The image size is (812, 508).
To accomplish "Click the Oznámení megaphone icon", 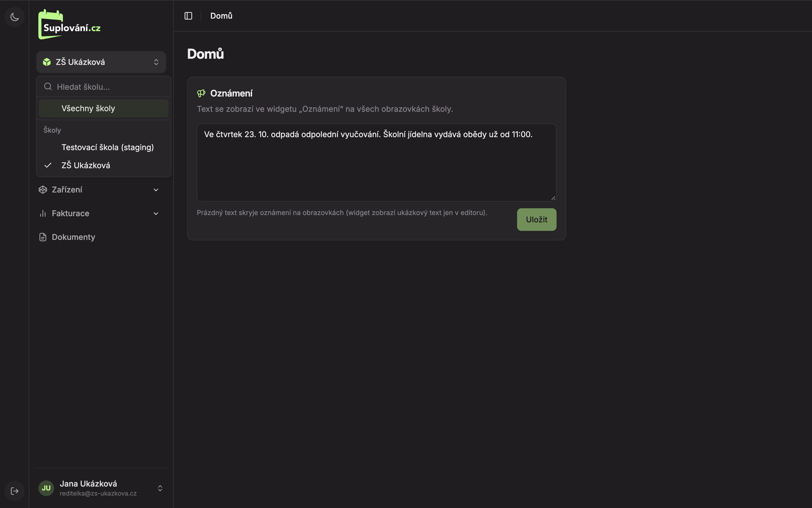I will coord(201,93).
